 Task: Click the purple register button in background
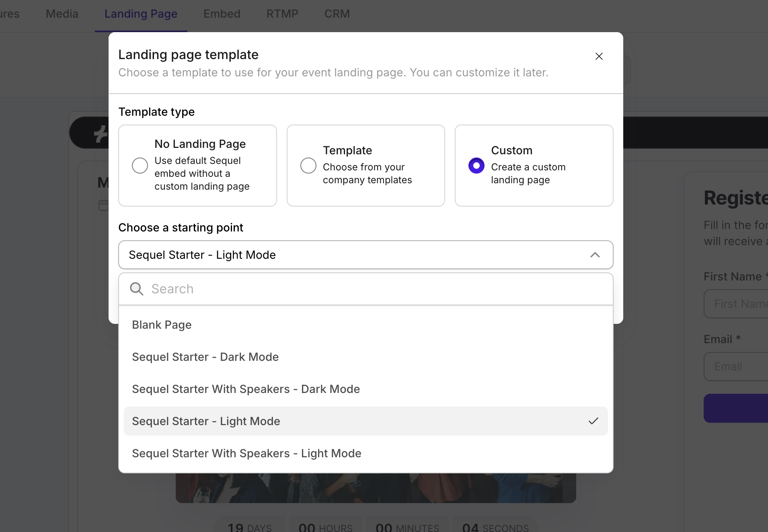tap(736, 408)
